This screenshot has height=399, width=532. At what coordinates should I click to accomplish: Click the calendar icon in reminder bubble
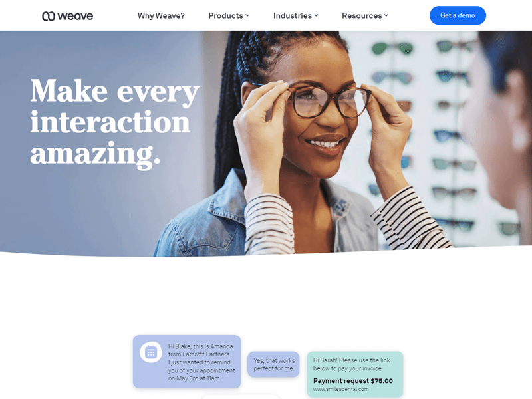(151, 352)
